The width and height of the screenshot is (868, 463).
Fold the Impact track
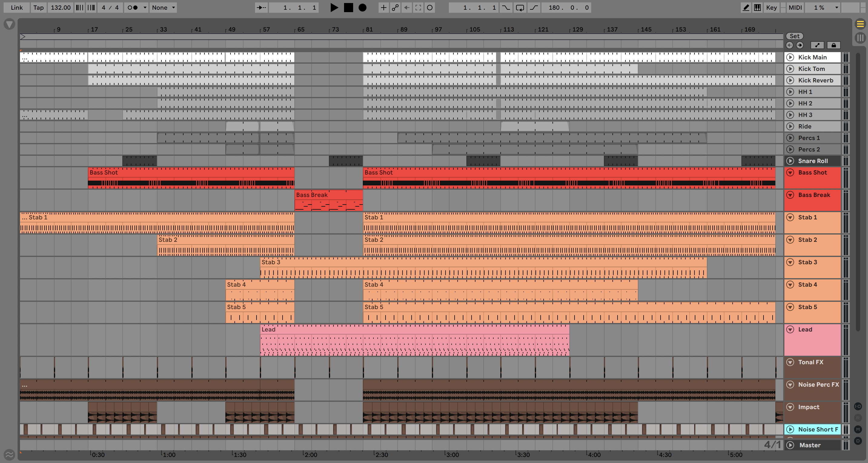click(x=790, y=407)
